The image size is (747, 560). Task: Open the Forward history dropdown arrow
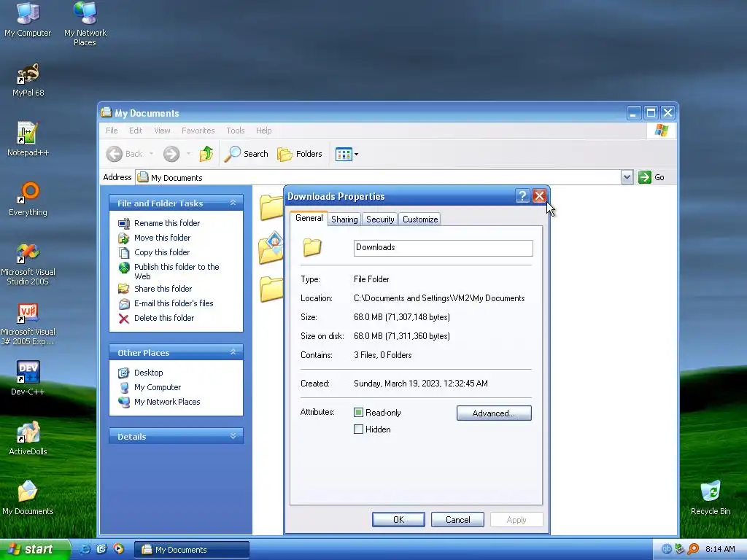[188, 154]
